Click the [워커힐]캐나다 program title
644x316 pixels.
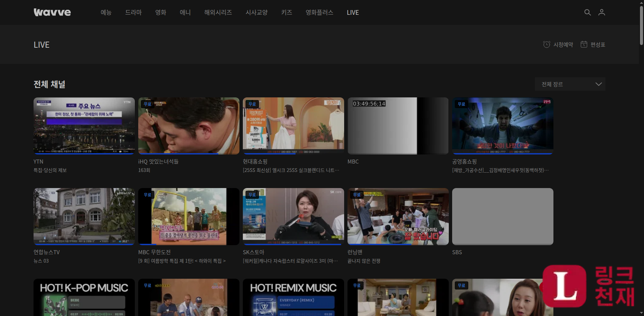[290, 261]
